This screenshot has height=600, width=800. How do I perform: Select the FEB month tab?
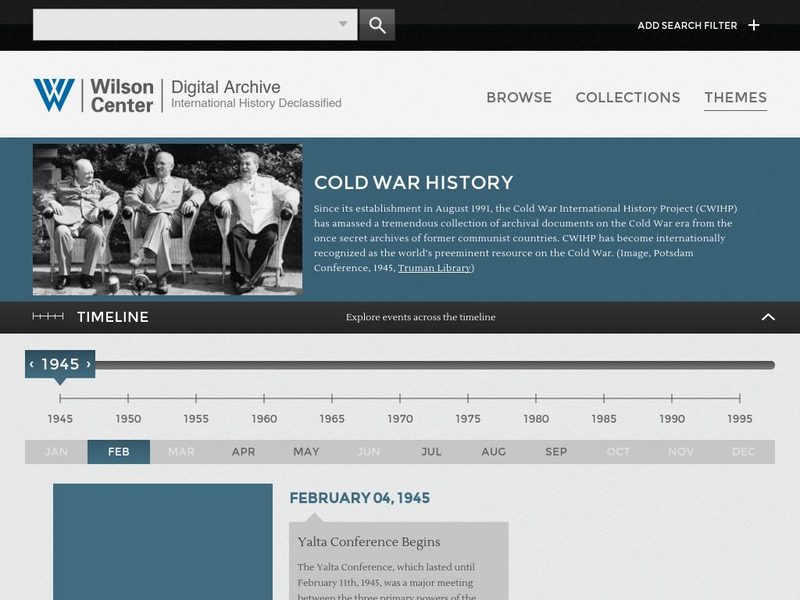pos(118,452)
